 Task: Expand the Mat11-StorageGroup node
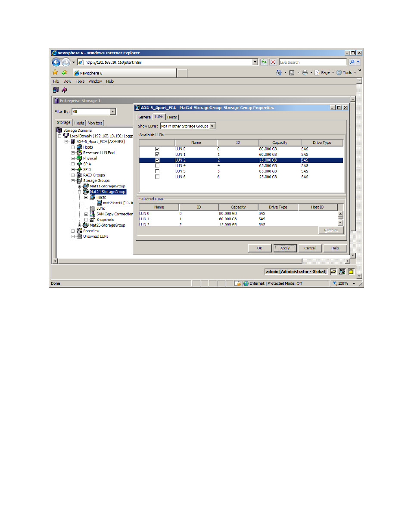click(x=79, y=187)
